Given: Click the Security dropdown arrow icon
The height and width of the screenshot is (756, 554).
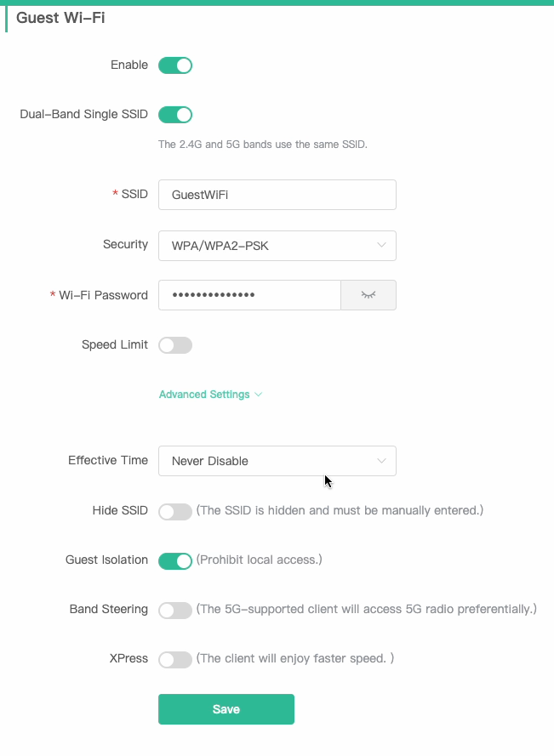Looking at the screenshot, I should [x=381, y=245].
